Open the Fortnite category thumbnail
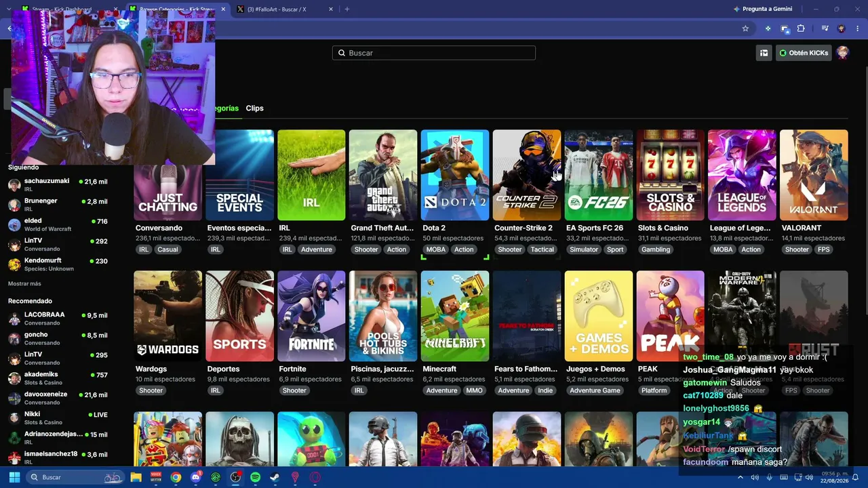The width and height of the screenshot is (868, 488). [x=311, y=316]
